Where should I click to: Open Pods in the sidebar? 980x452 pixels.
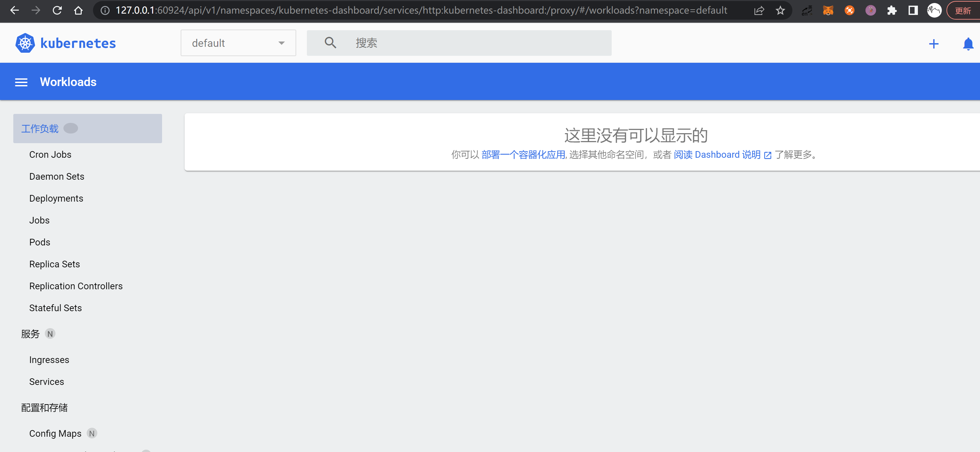[40, 242]
